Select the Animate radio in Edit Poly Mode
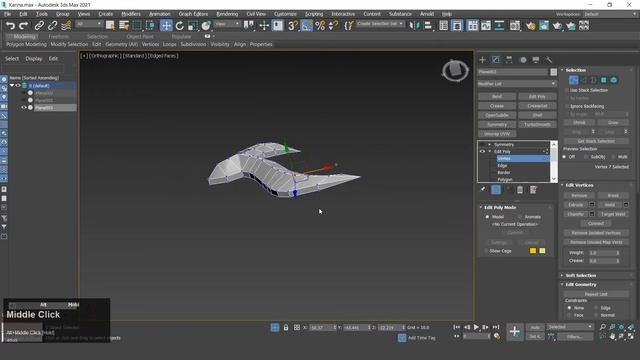This screenshot has width=640, height=360. coord(520,217)
